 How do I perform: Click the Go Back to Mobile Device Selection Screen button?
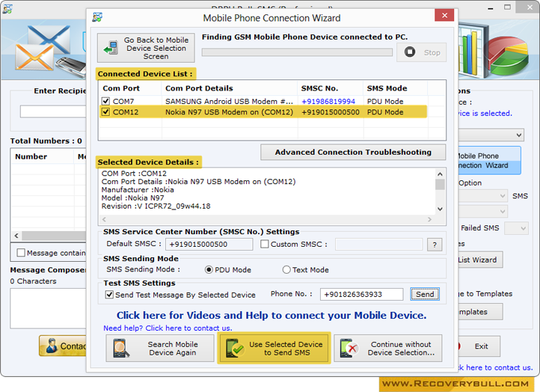click(x=146, y=48)
